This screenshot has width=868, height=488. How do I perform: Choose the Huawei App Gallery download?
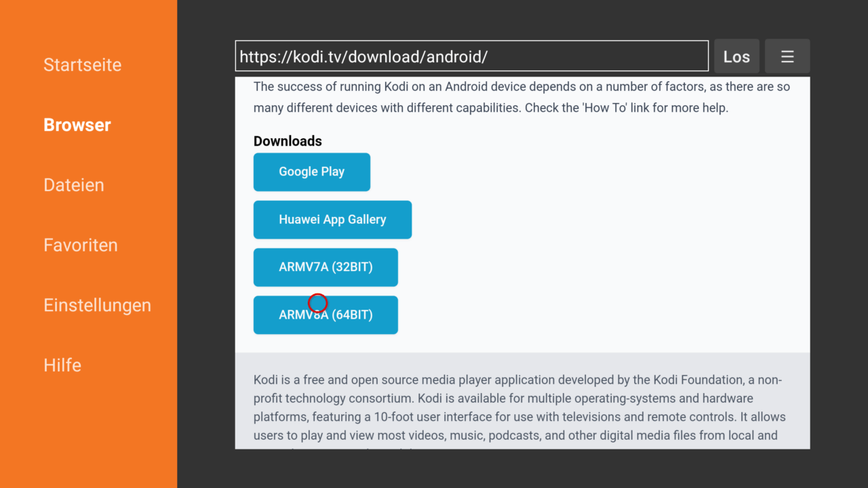(332, 220)
